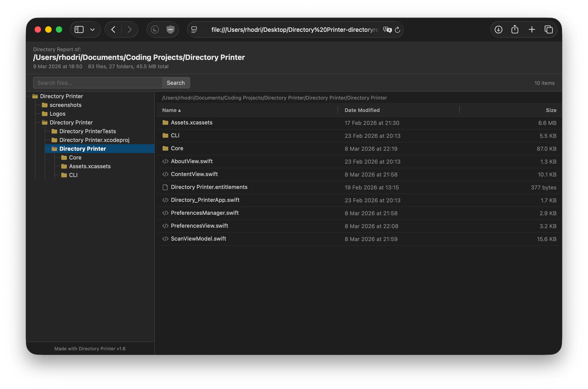This screenshot has height=389, width=588.
Task: Click the 10 items count label
Action: click(x=544, y=83)
